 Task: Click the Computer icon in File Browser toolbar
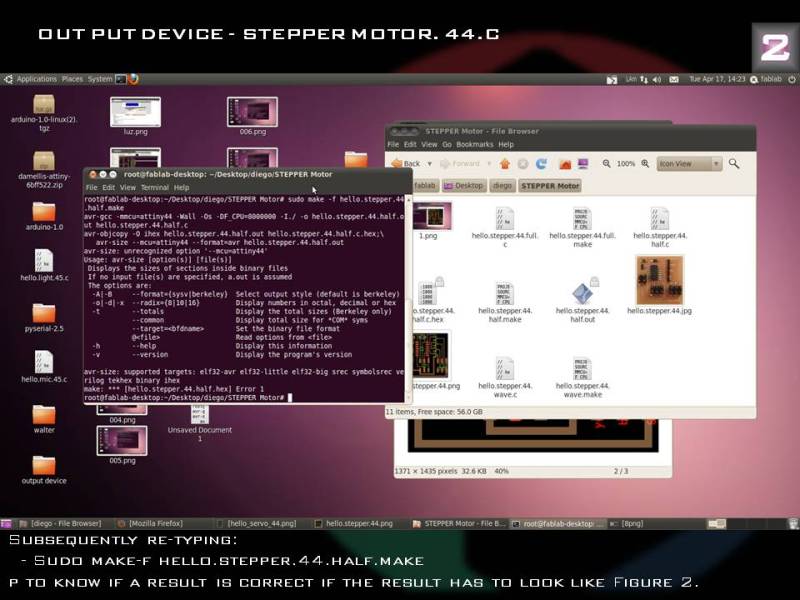click(583, 164)
